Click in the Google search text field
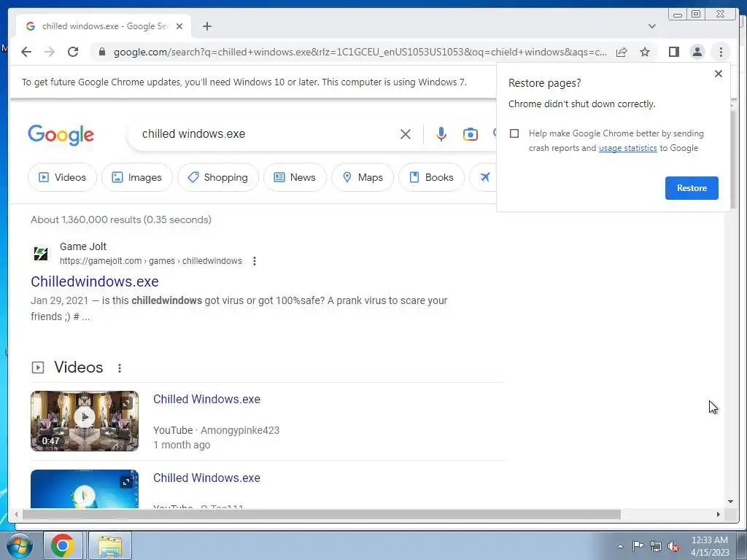 (x=267, y=134)
